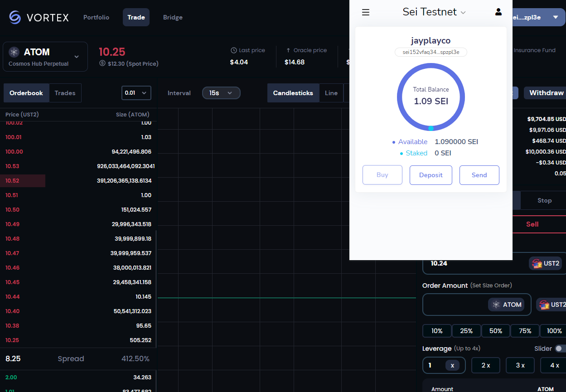
Task: Choose 3 x leverage
Action: point(521,365)
